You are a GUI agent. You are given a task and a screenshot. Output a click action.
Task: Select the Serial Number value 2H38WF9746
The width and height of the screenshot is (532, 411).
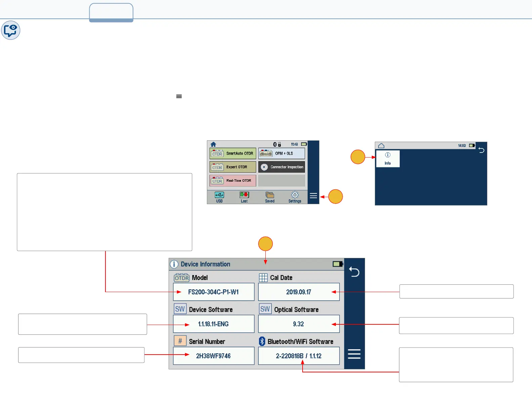214,356
